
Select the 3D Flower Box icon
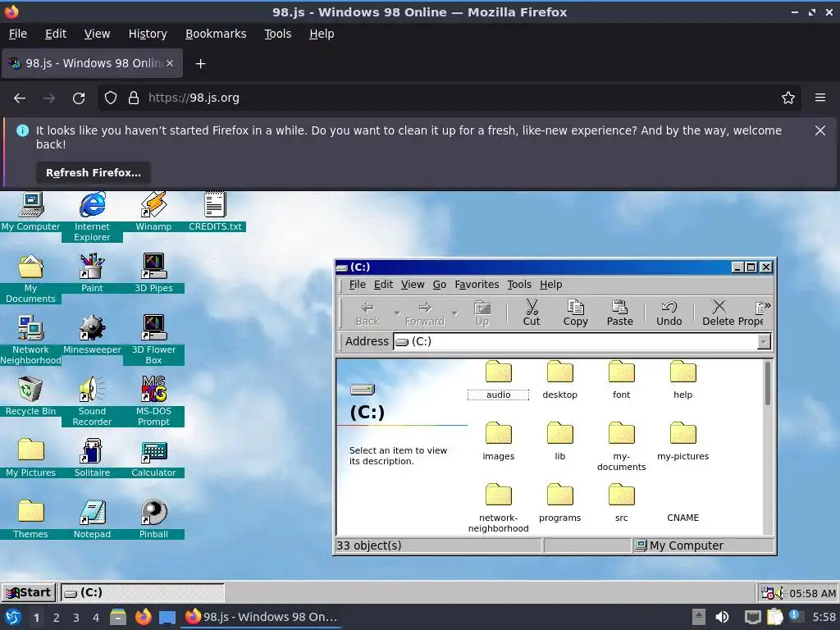point(153,340)
